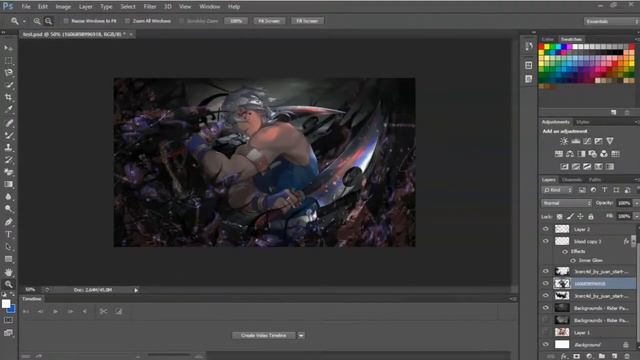The width and height of the screenshot is (640, 360).
Task: Switch to the Channels tab
Action: click(572, 180)
